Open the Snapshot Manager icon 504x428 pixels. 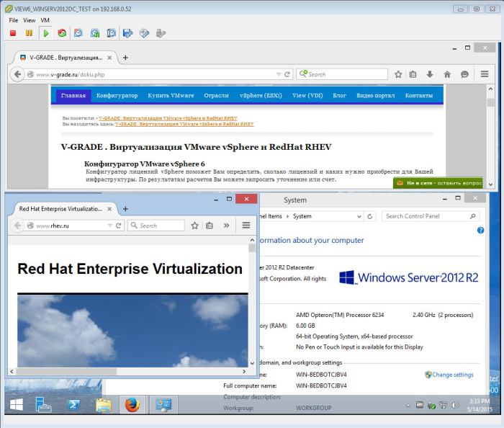(111, 33)
